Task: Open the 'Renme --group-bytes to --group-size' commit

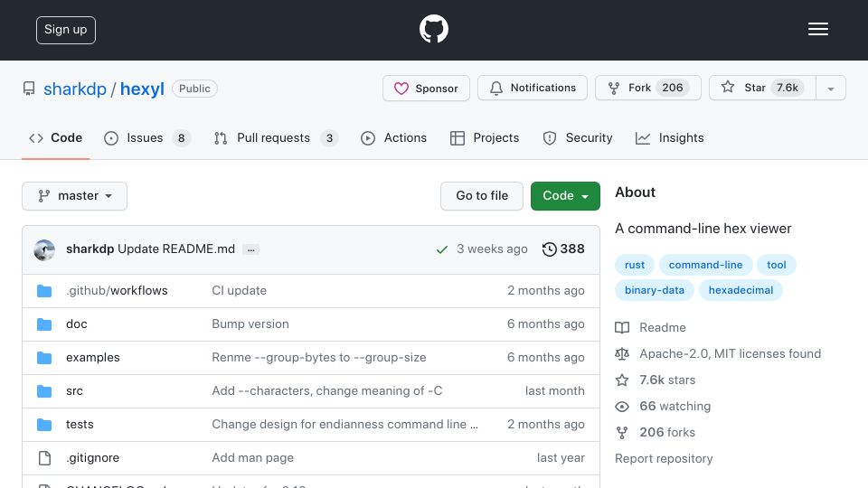Action: coord(319,358)
